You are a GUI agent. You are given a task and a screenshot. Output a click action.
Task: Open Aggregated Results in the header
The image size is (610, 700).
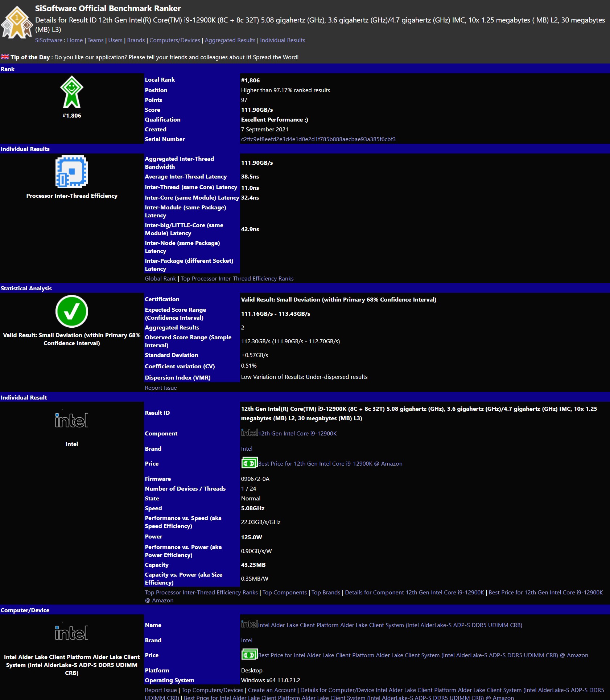[230, 40]
